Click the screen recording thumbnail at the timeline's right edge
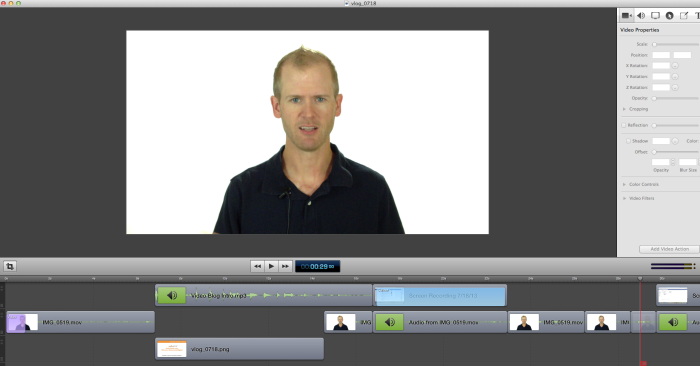The width and height of the screenshot is (700, 366). coord(673,295)
